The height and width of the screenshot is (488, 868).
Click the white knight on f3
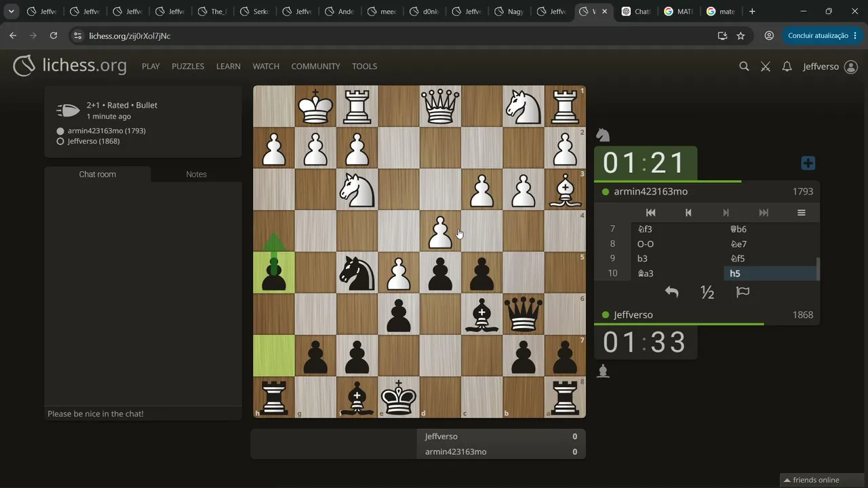[x=357, y=190]
